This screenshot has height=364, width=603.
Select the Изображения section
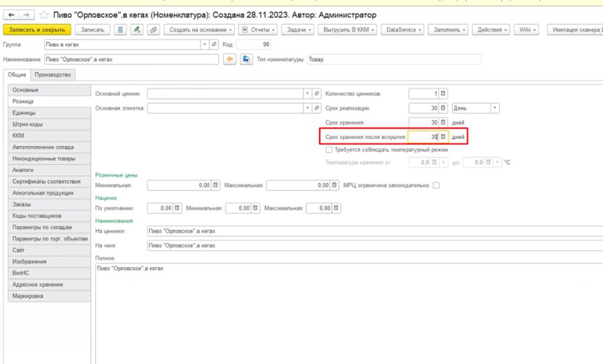tap(49, 262)
